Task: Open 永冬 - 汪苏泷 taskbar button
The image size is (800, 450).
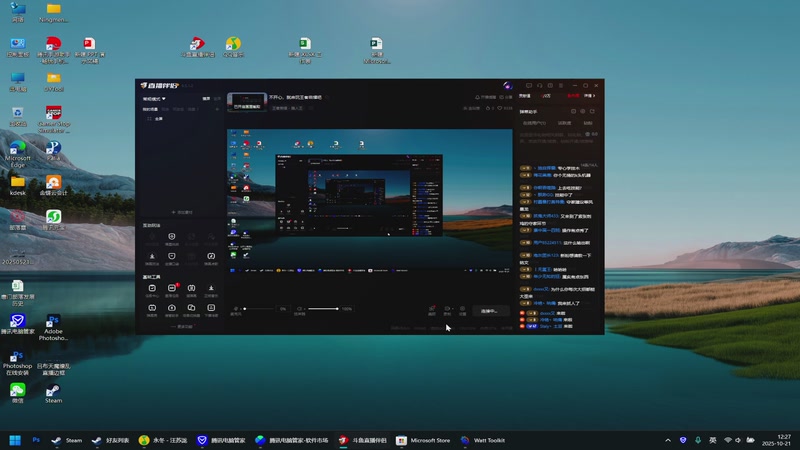Action: pyautogui.click(x=163, y=440)
